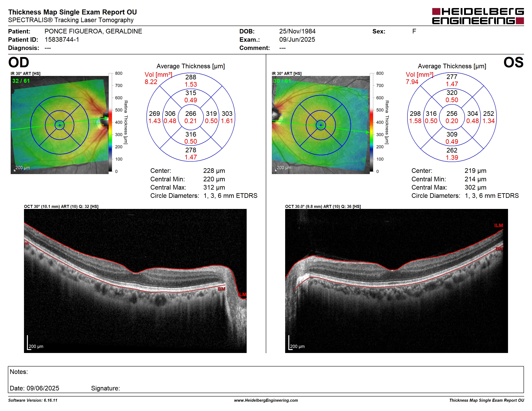This screenshot has width=532, height=411.
Task: Click the ILM label on the OS B-scan
Action: [498, 225]
